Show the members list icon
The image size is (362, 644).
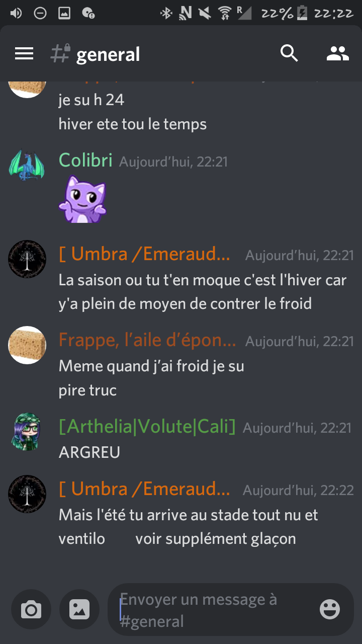pos(337,53)
